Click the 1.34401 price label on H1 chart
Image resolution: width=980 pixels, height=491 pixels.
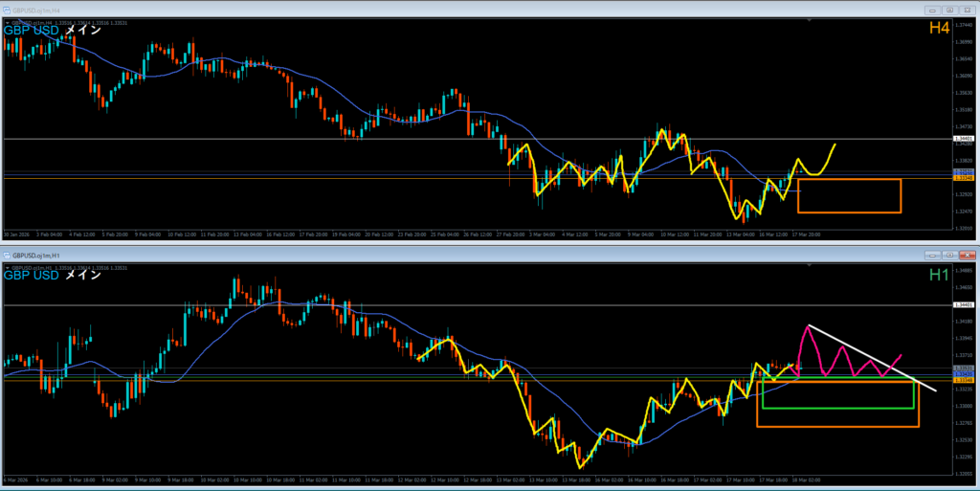tap(963, 305)
